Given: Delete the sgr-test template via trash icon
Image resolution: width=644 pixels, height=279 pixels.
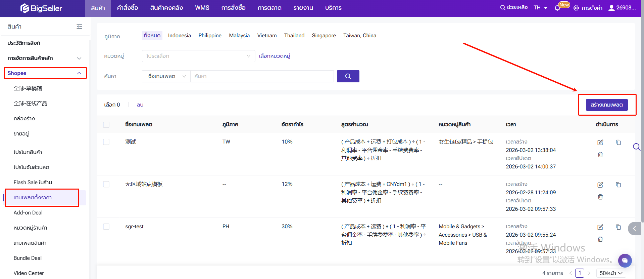Looking at the screenshot, I should tap(600, 239).
